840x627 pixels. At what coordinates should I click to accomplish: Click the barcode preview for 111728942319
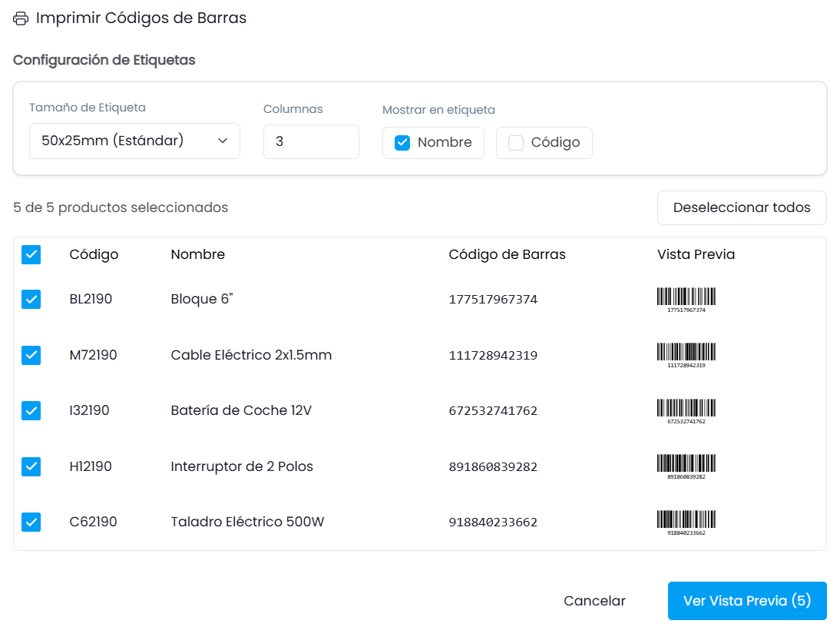point(686,356)
